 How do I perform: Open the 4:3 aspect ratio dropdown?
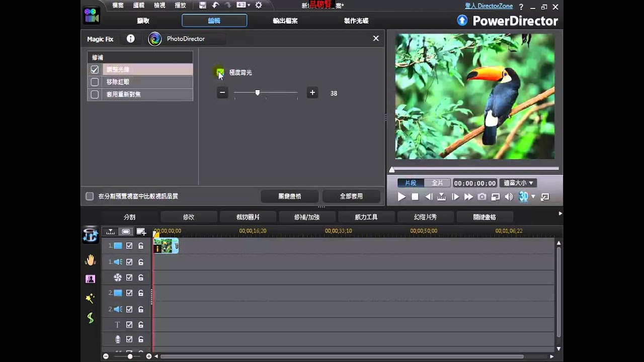(244, 5)
